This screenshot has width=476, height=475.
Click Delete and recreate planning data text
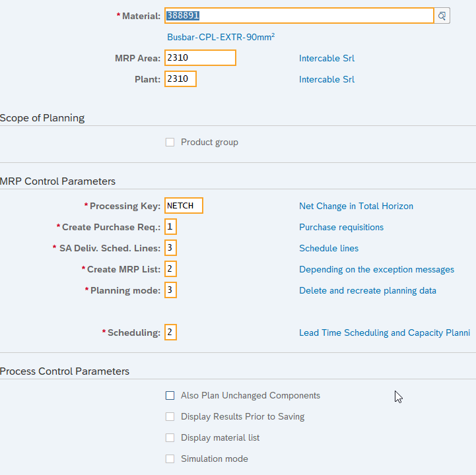[367, 290]
